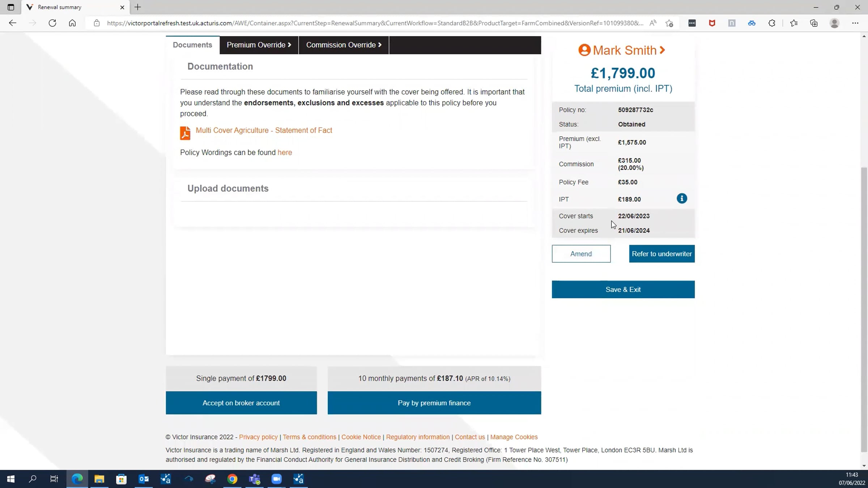Go to browser home icon
The image size is (868, 488).
(72, 23)
